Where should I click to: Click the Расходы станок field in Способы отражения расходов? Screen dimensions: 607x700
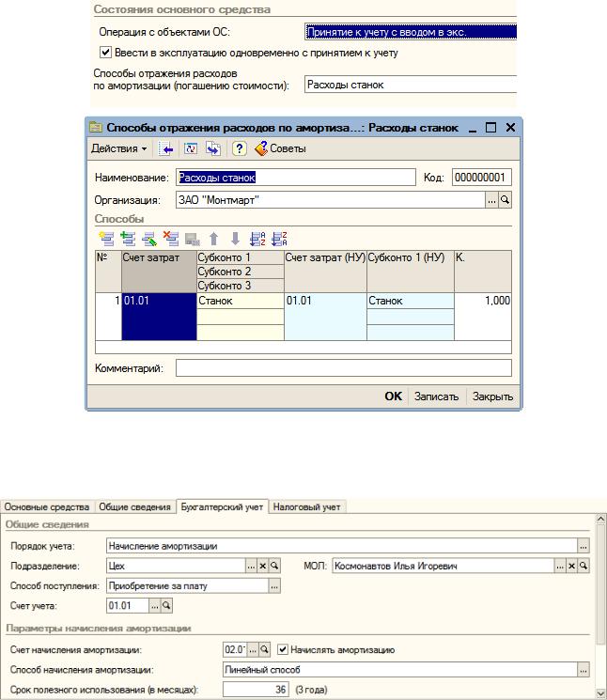click(411, 85)
